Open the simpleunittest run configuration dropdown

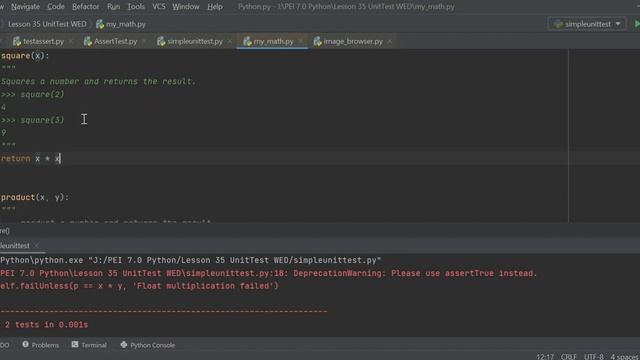[587, 24]
